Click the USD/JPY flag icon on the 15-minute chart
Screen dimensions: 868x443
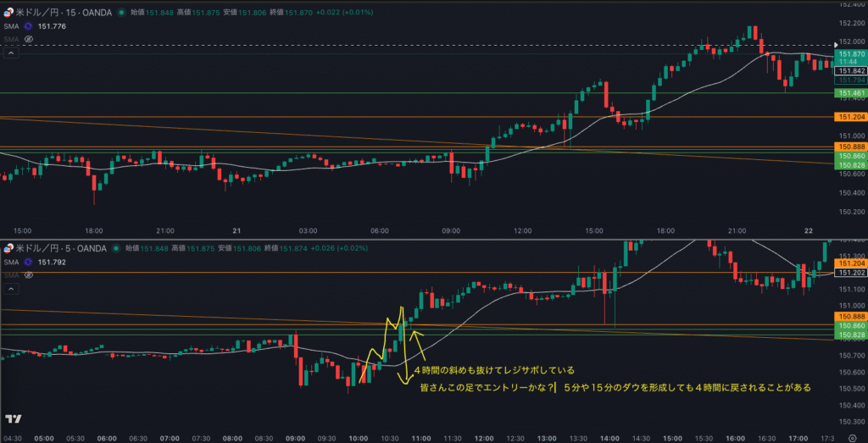(x=8, y=12)
